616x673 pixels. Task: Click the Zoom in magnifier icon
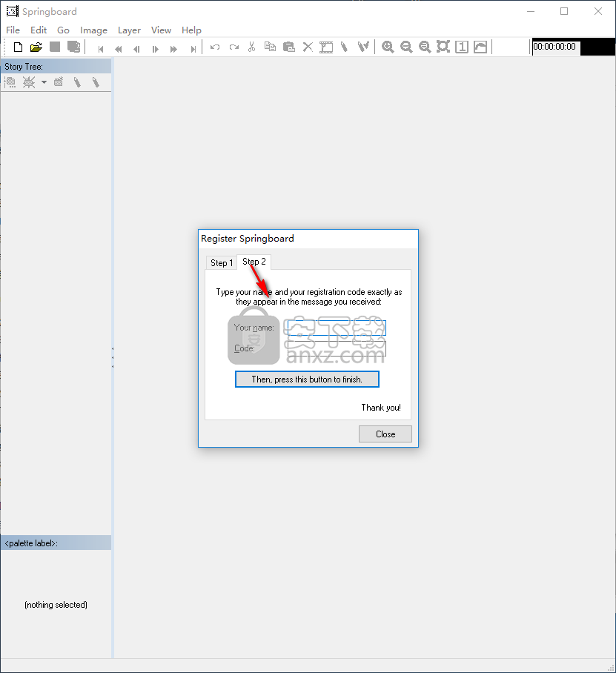(388, 47)
